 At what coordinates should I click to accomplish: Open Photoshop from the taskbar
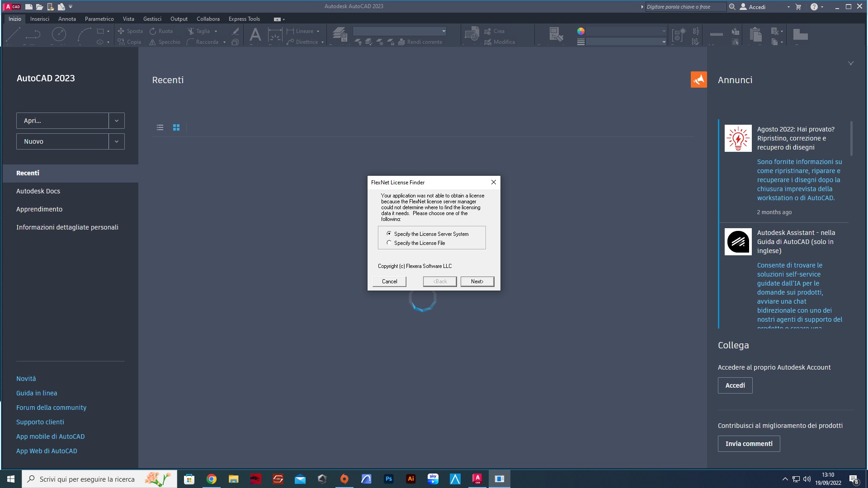pos(388,479)
